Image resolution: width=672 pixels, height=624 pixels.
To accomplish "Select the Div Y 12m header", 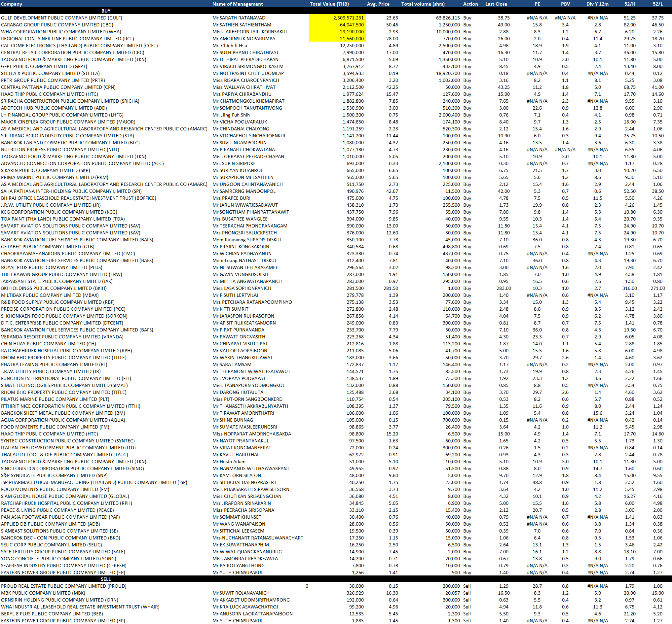I will [x=597, y=4].
